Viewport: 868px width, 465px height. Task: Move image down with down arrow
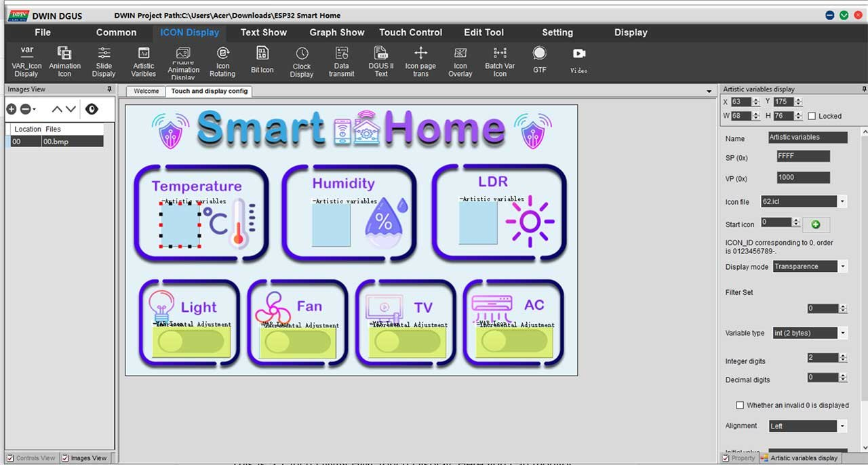(x=71, y=109)
